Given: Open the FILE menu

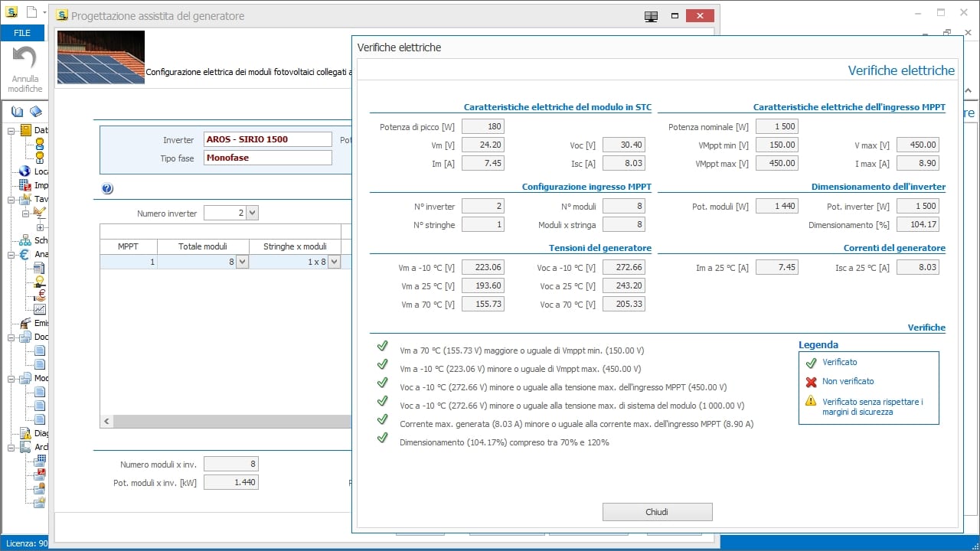Looking at the screenshot, I should (22, 33).
